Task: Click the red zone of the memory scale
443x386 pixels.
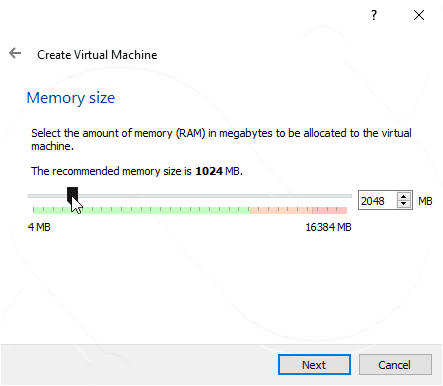Action: coord(330,210)
